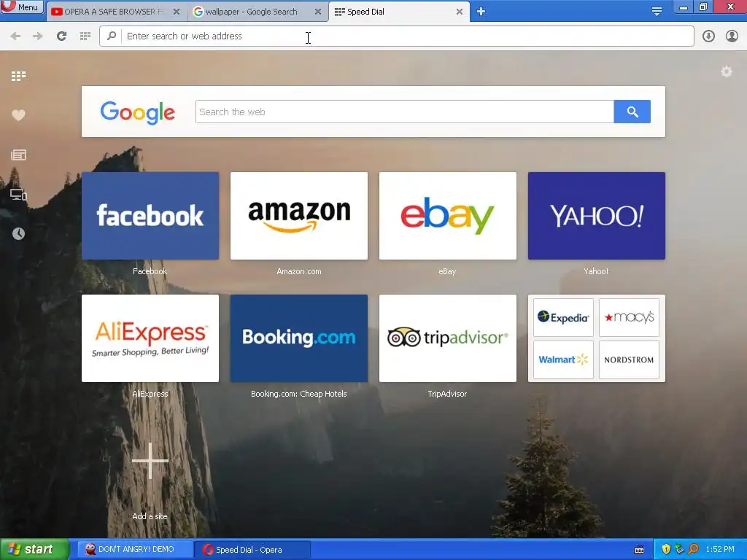The width and height of the screenshot is (747, 560).
Task: Focus the Search the web field
Action: pos(404,112)
